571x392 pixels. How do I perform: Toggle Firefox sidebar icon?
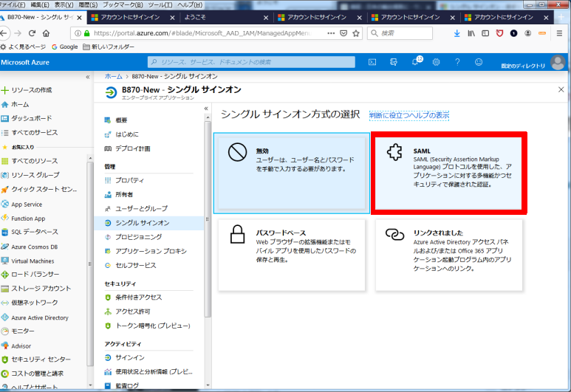pos(485,33)
